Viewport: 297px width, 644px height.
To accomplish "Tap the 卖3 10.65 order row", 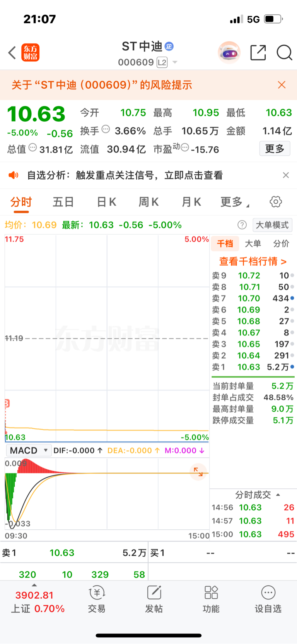I will (x=253, y=344).
